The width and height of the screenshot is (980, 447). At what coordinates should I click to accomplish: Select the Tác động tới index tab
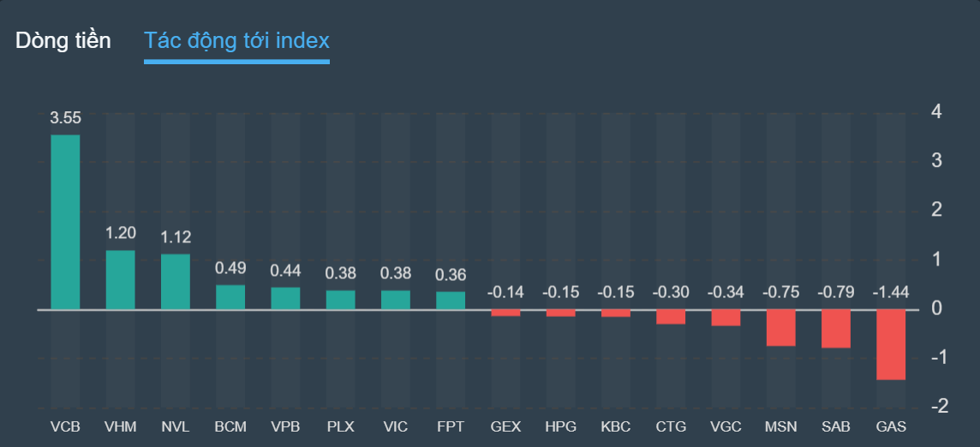point(236,40)
